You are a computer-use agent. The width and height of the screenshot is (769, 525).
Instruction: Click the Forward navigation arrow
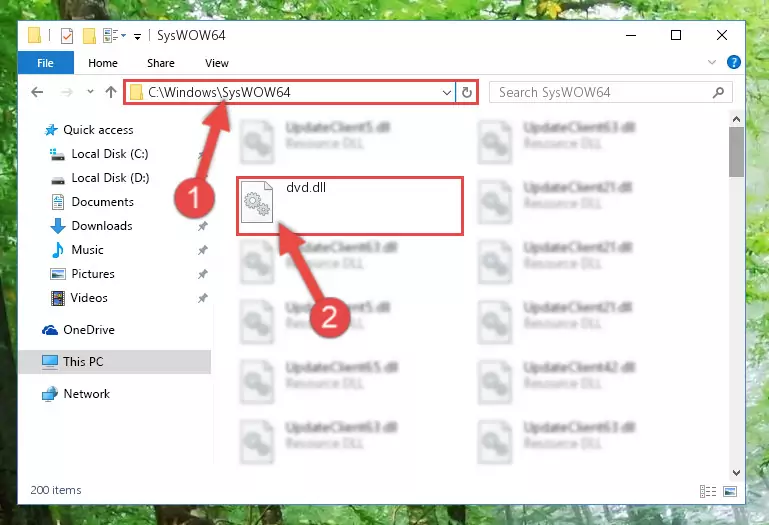click(x=67, y=92)
